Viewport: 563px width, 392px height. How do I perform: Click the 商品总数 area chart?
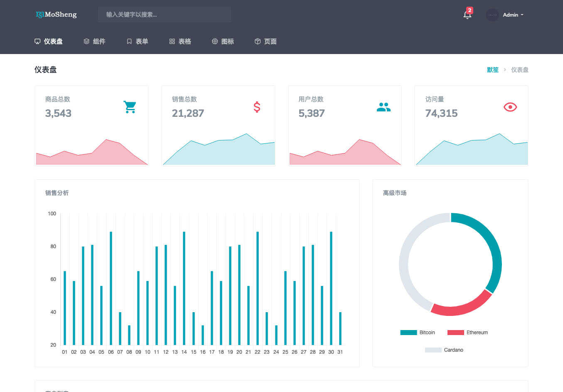pyautogui.click(x=92, y=152)
